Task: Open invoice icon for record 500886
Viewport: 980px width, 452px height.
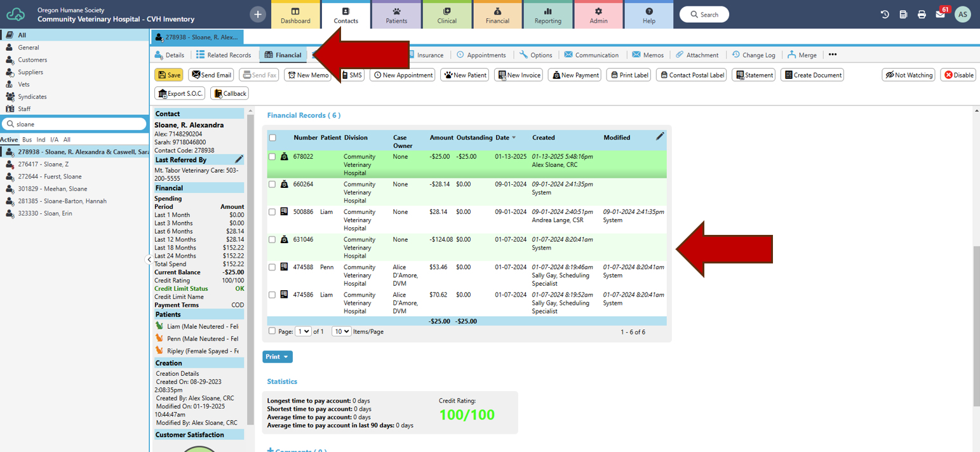Action: pos(284,211)
